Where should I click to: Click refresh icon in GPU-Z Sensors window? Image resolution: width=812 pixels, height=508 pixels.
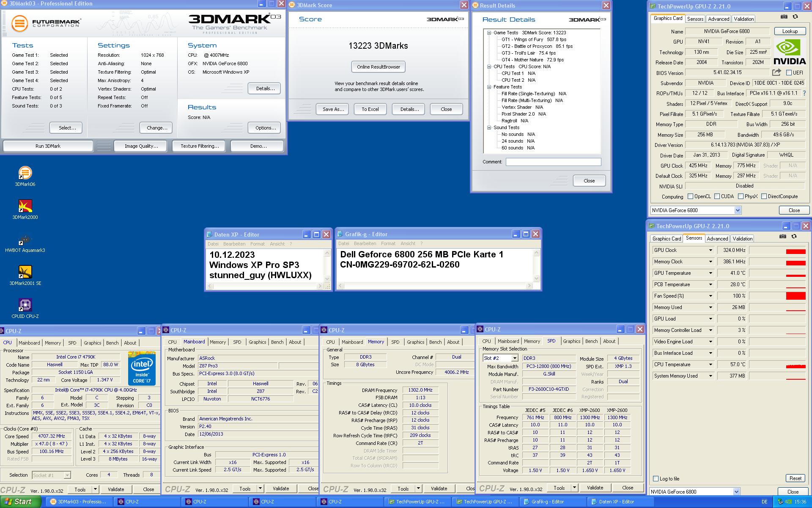coord(794,237)
